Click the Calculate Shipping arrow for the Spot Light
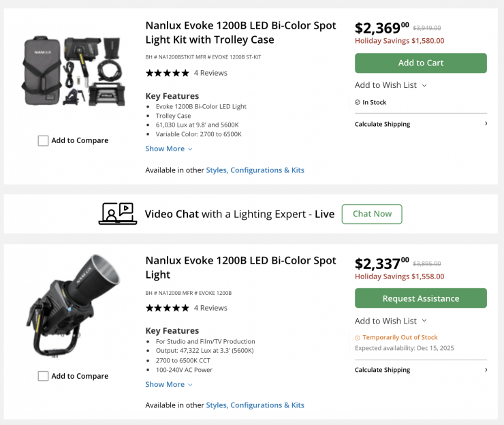The image size is (504, 425). (x=486, y=370)
